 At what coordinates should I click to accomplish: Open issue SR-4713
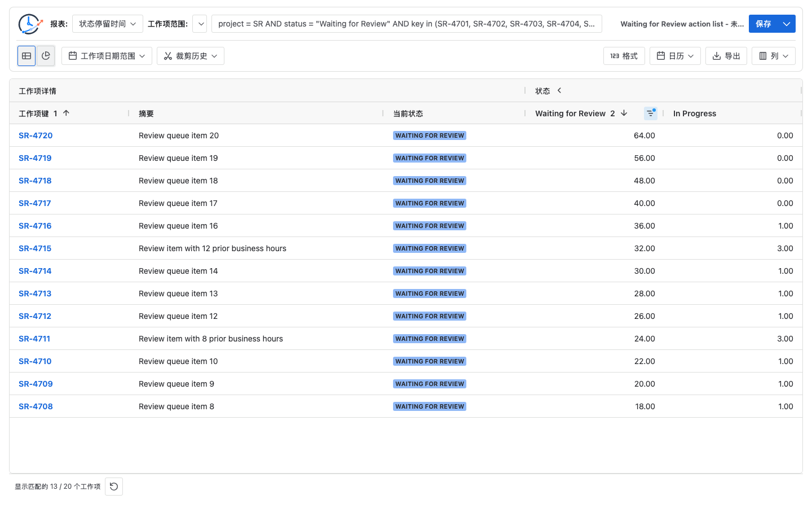(35, 294)
